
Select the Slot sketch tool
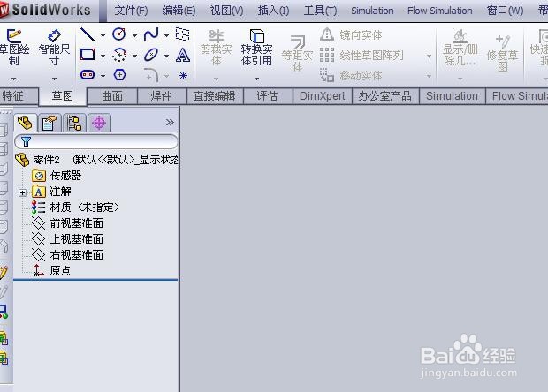88,74
